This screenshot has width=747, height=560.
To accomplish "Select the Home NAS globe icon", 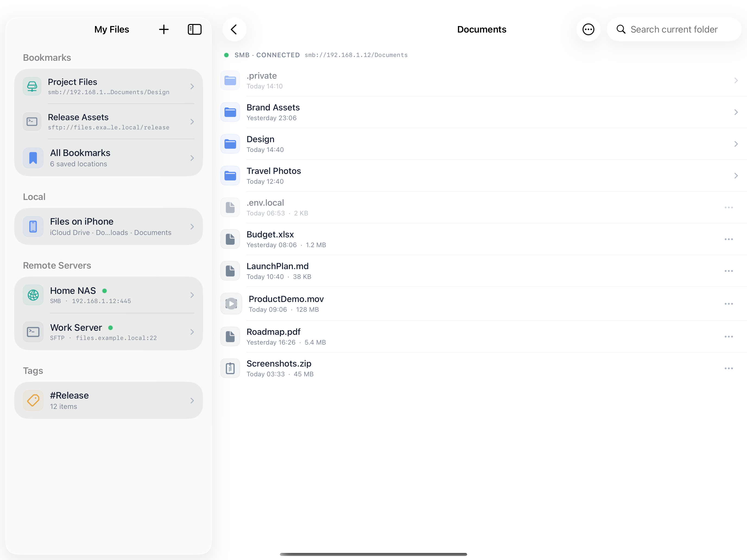I will [33, 295].
